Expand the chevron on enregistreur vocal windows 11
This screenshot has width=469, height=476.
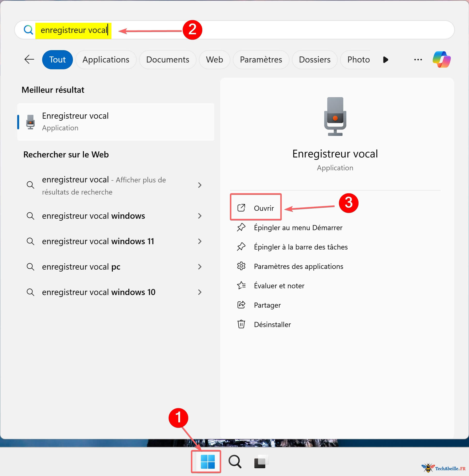tap(200, 241)
